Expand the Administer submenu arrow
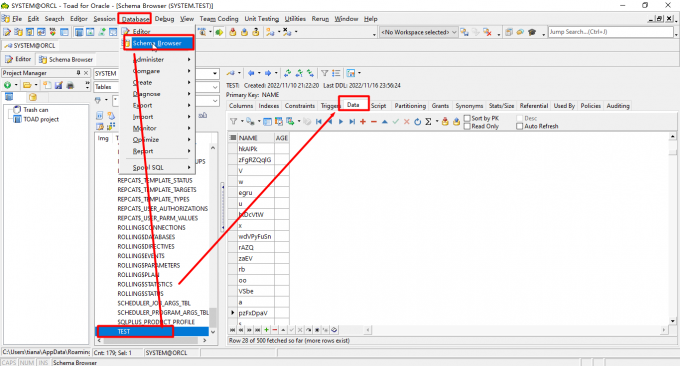This screenshot has width=680, height=366. pos(189,59)
